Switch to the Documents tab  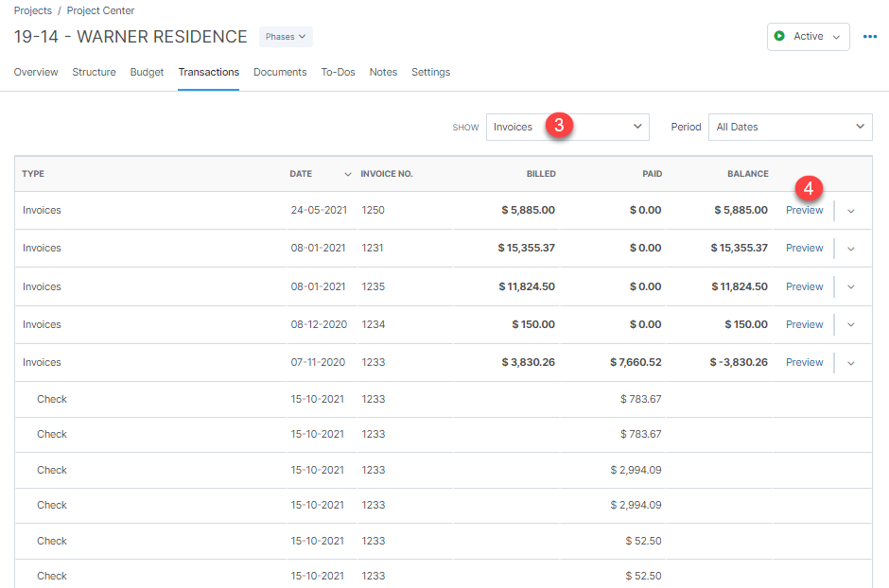pos(280,72)
